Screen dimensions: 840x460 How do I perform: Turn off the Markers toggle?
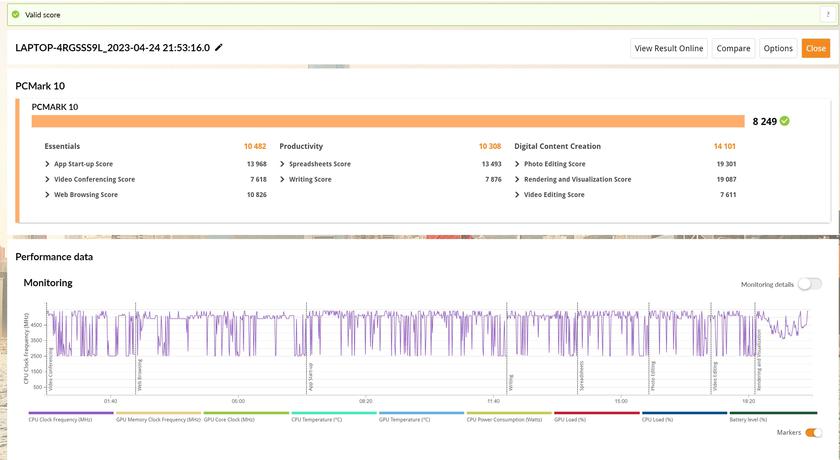(x=814, y=433)
